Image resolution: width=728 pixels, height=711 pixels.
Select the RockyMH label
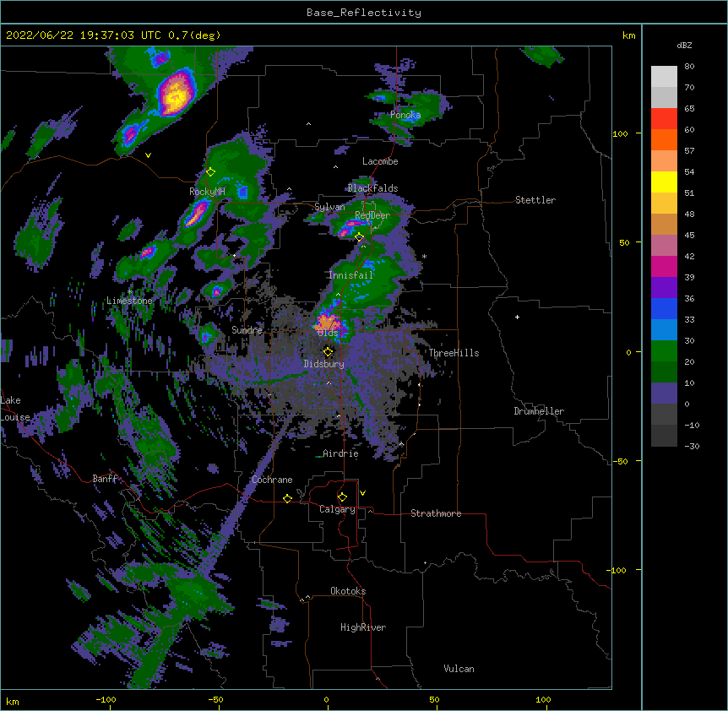(207, 192)
